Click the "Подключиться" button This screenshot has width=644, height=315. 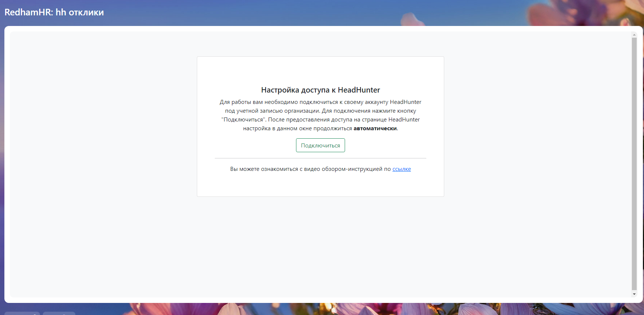[321, 145]
